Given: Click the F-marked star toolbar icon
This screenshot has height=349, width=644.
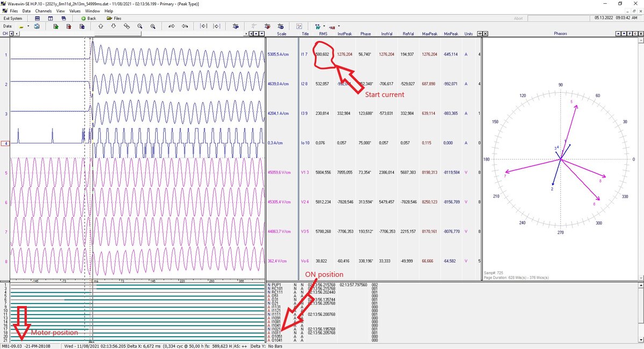Looking at the screenshot, I should click(267, 26).
